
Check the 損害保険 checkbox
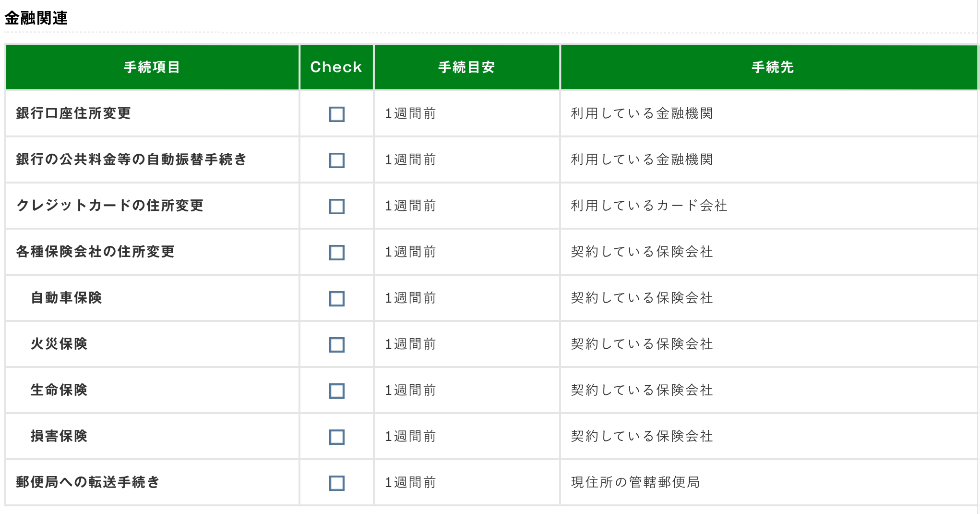coord(336,437)
